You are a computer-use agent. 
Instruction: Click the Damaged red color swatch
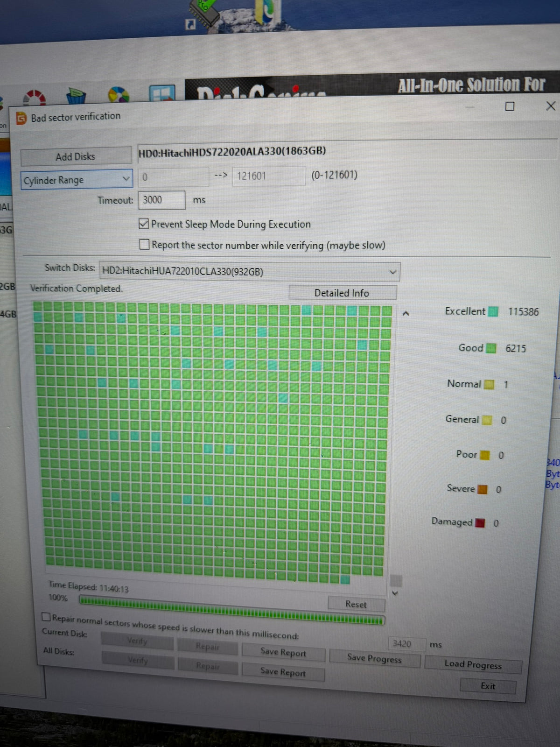click(x=480, y=523)
